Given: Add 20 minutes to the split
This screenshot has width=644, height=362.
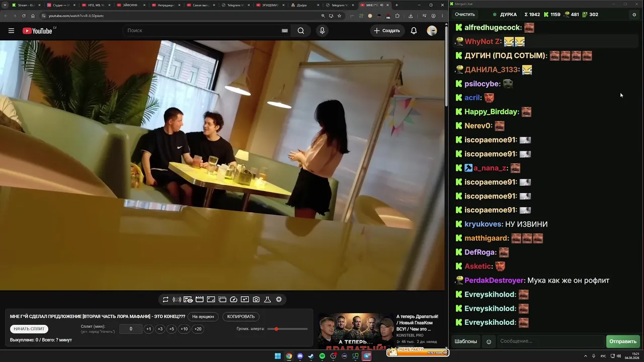Looking at the screenshot, I should pos(198,329).
